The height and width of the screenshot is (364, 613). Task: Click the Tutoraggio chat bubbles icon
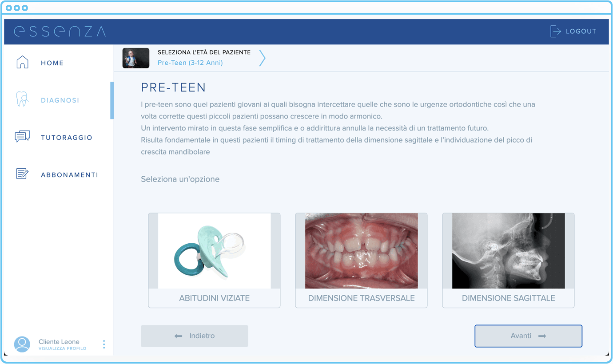(x=22, y=137)
